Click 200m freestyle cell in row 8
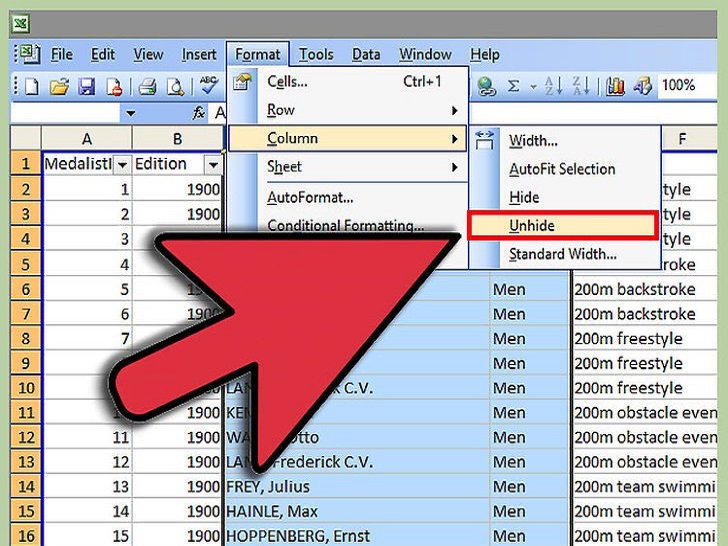This screenshot has width=728, height=546. (644, 338)
